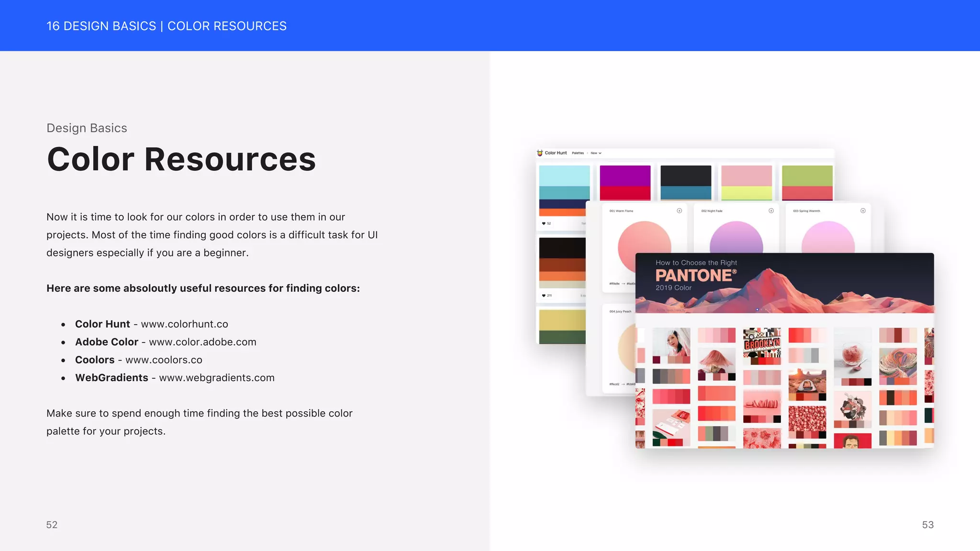This screenshot has height=551, width=980.
Task: Click the '2019 Color' banner subtitle
Action: 673,287
